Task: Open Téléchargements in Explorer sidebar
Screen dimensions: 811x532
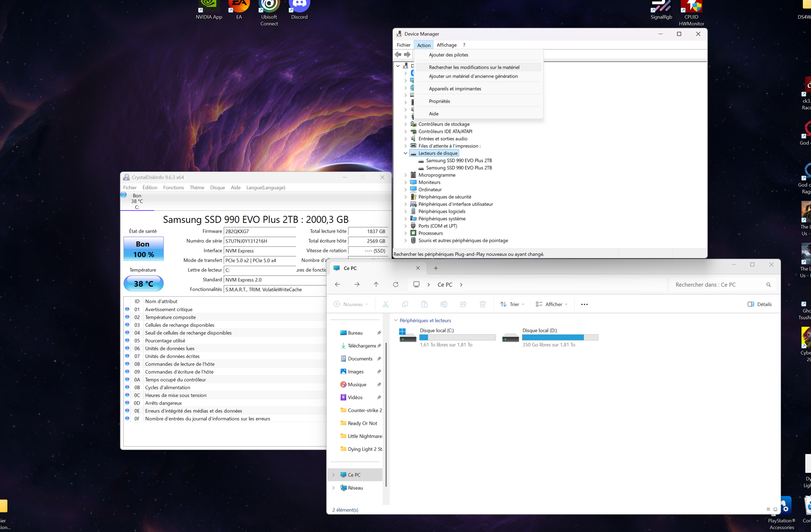Action: coord(361,346)
